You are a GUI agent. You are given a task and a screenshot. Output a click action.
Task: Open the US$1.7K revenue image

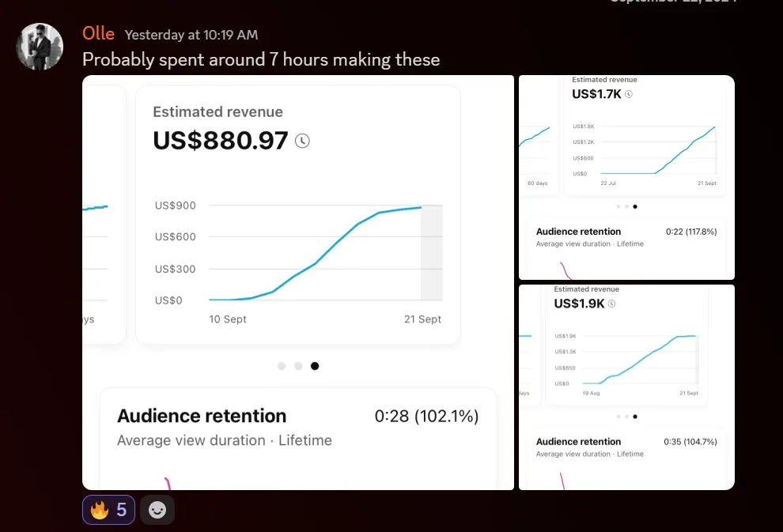[x=626, y=178]
